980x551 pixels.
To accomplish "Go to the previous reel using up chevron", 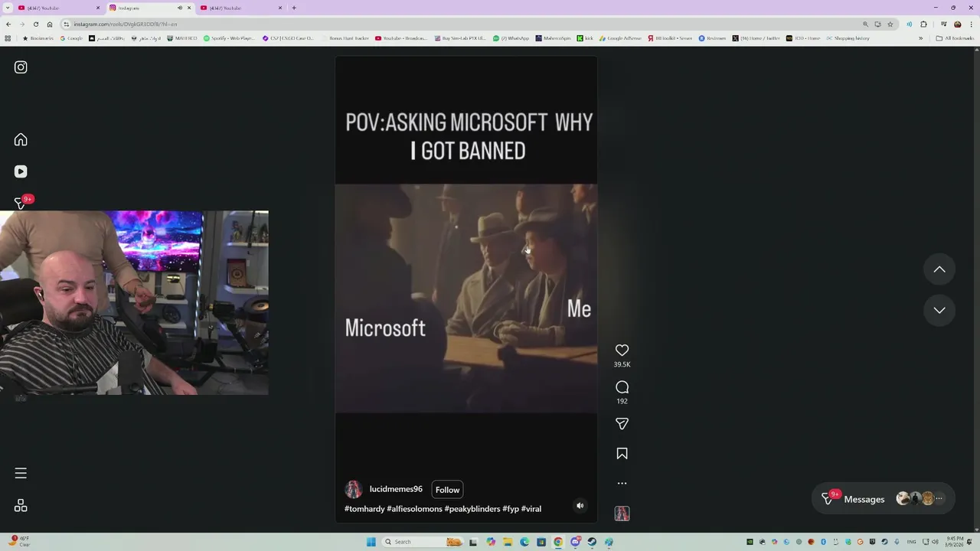I will [939, 269].
